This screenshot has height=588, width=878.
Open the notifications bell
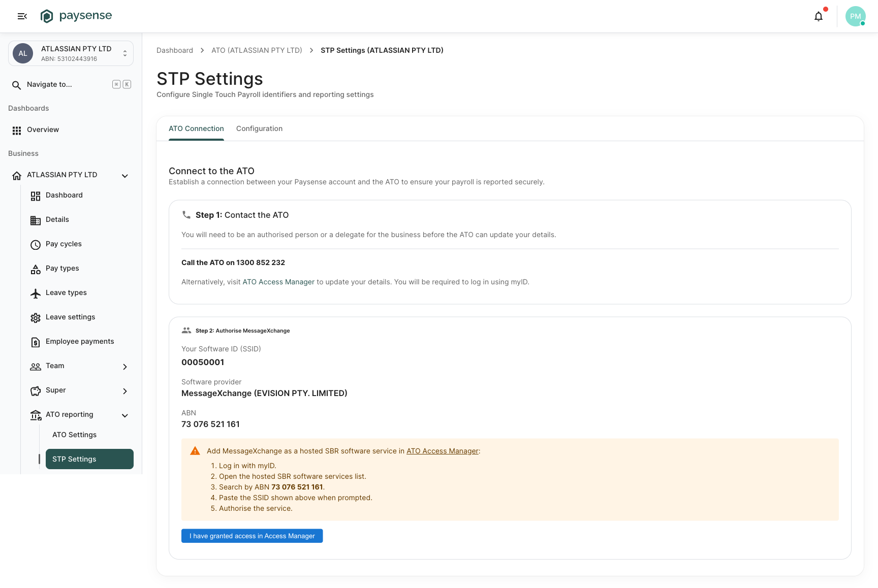pyautogui.click(x=818, y=16)
